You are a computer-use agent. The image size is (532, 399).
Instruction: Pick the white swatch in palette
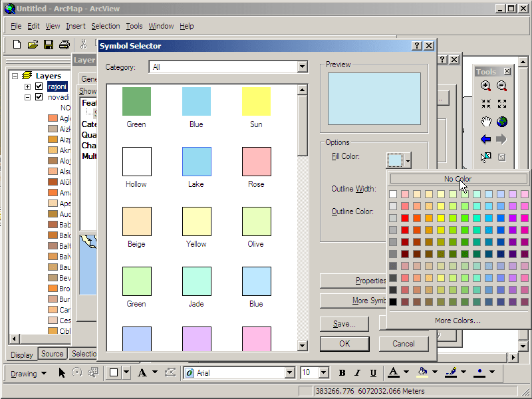coord(393,194)
